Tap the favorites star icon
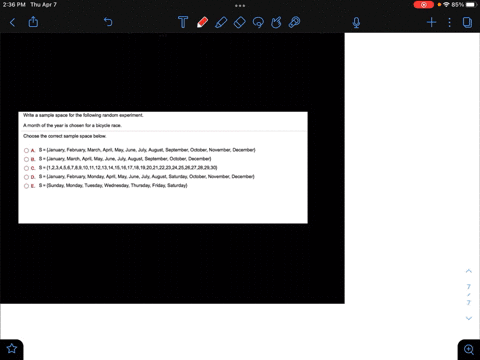Viewport: 480px width, 360px height. coord(12,349)
